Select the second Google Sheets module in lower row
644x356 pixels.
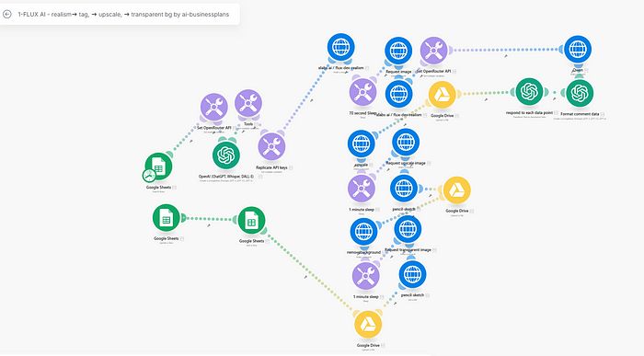(251, 221)
